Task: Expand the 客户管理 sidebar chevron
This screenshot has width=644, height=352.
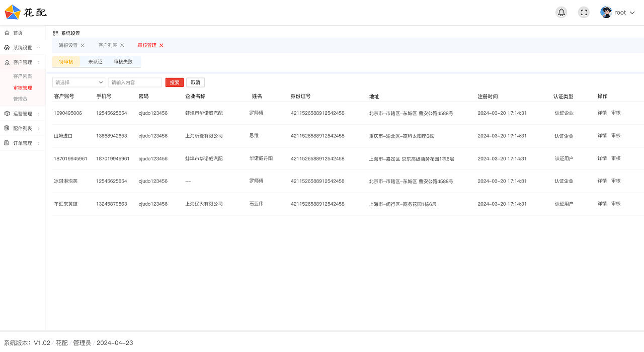Action: click(39, 62)
